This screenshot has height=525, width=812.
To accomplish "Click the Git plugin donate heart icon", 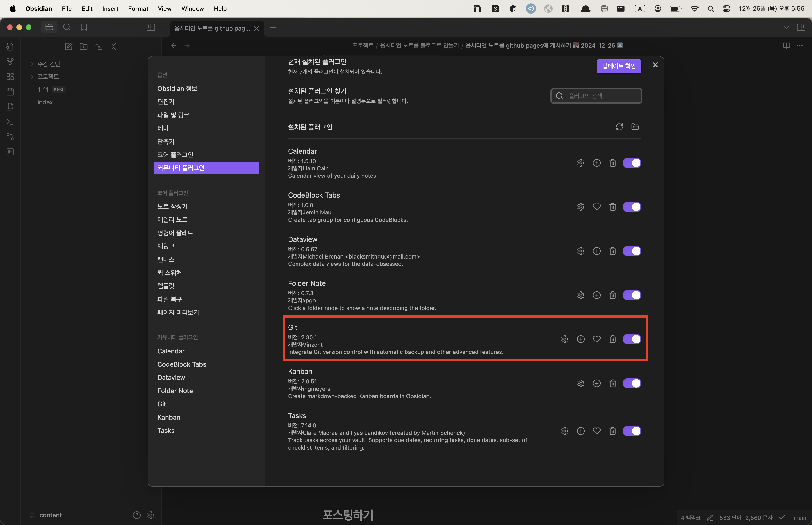I will point(597,339).
